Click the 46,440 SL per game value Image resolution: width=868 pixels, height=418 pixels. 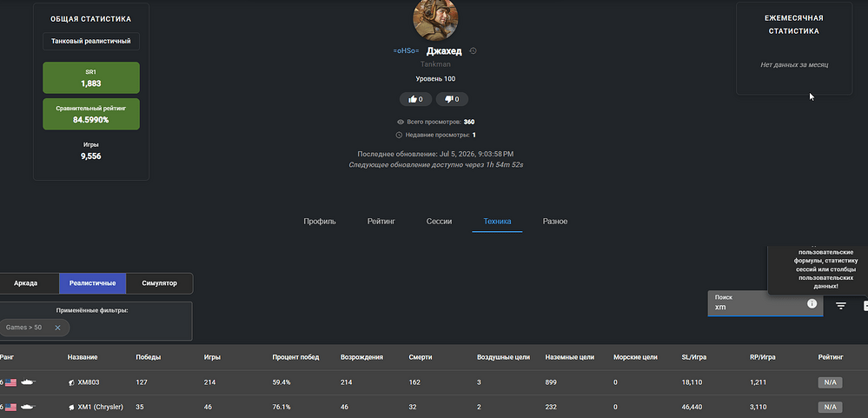coord(692,407)
